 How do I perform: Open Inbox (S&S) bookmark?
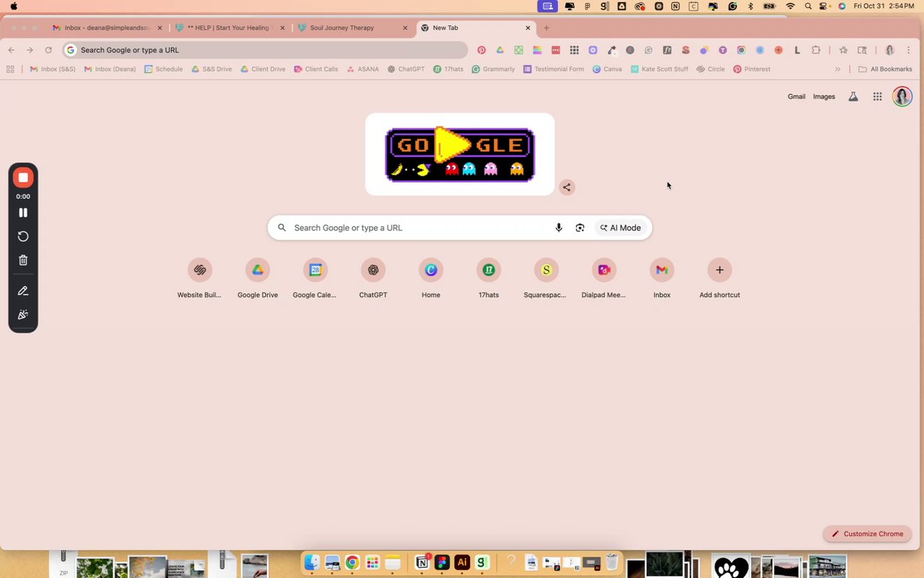[x=53, y=69]
